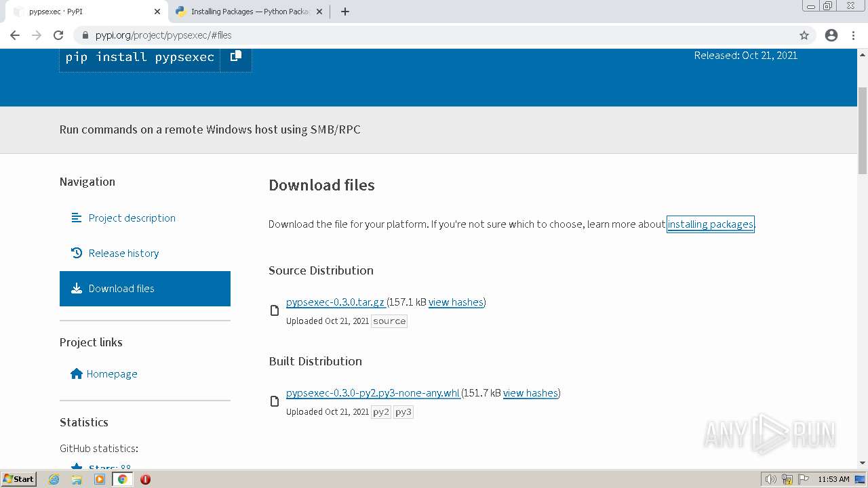
Task: Click the 11:53 AM system clock
Action: pyautogui.click(x=833, y=479)
